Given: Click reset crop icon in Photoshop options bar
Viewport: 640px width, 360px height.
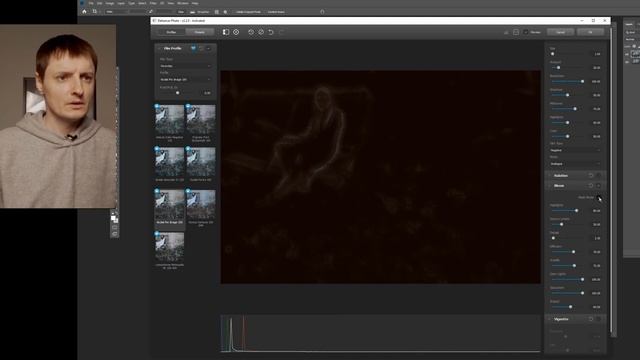Looking at the screenshot, I should click(322, 12).
